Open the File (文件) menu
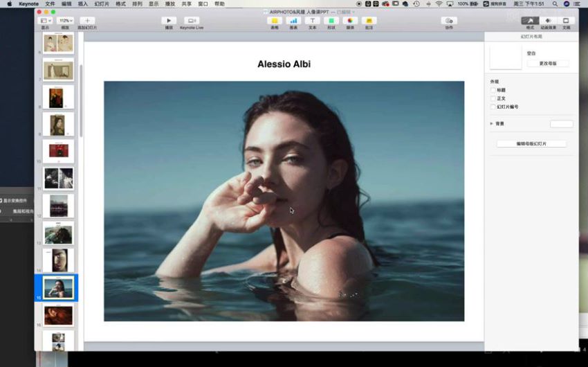This screenshot has width=588, height=367. point(50,3)
